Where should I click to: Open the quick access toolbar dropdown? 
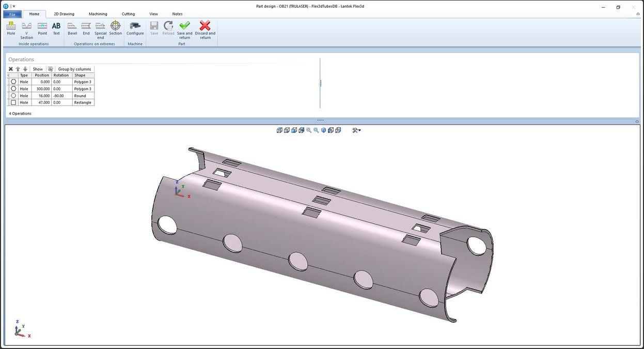point(14,7)
